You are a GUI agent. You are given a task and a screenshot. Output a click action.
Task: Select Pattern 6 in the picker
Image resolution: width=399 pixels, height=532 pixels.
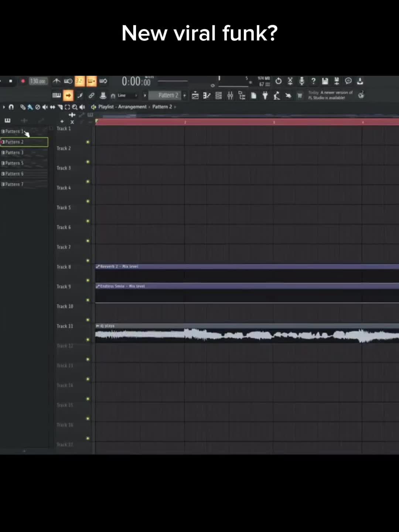click(x=24, y=174)
